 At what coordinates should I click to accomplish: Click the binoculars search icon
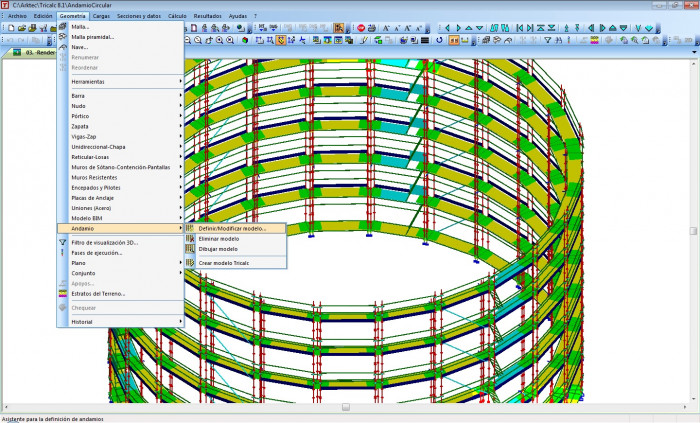pyautogui.click(x=558, y=40)
